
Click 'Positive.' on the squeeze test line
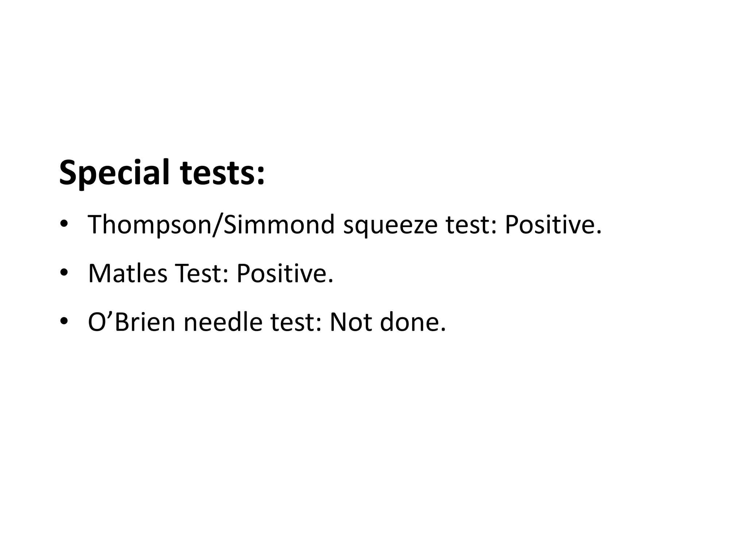553,225
